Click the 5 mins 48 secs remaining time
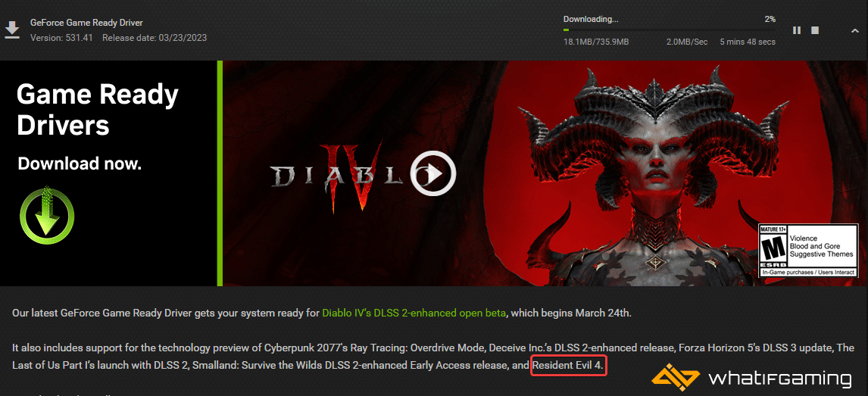 point(748,42)
